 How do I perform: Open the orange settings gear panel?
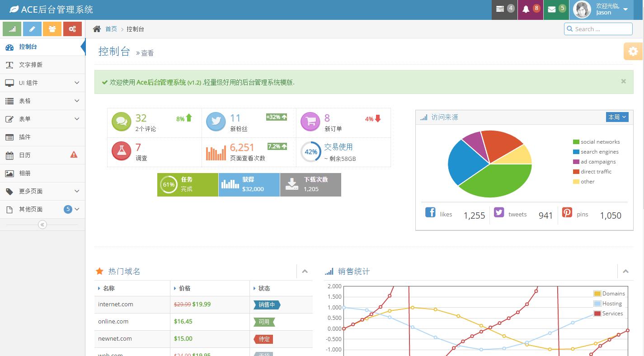(633, 52)
